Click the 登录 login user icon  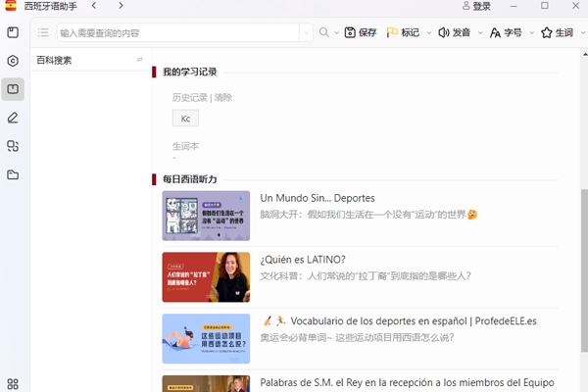476,6
